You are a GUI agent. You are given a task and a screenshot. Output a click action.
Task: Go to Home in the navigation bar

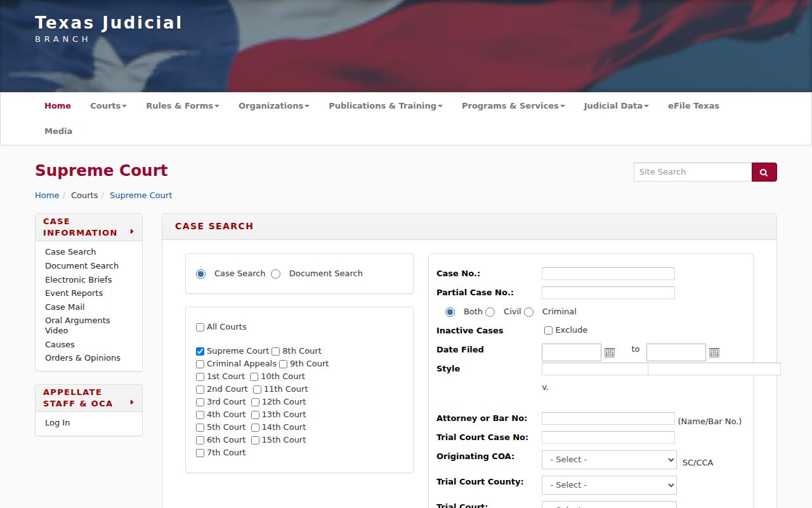(58, 106)
